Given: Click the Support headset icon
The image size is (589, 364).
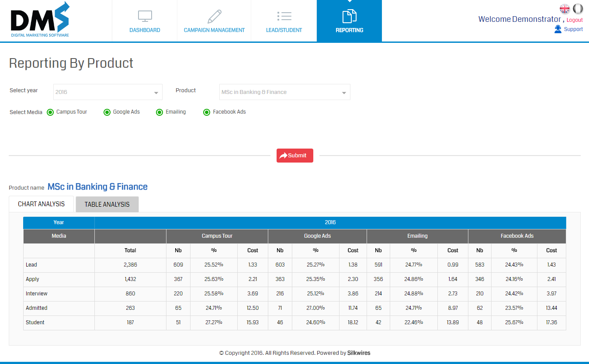Looking at the screenshot, I should point(558,29).
